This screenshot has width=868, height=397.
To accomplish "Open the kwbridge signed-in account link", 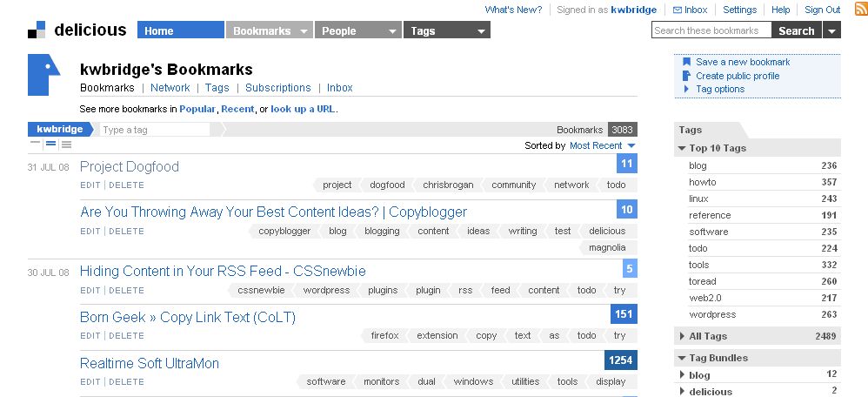I will coord(633,10).
